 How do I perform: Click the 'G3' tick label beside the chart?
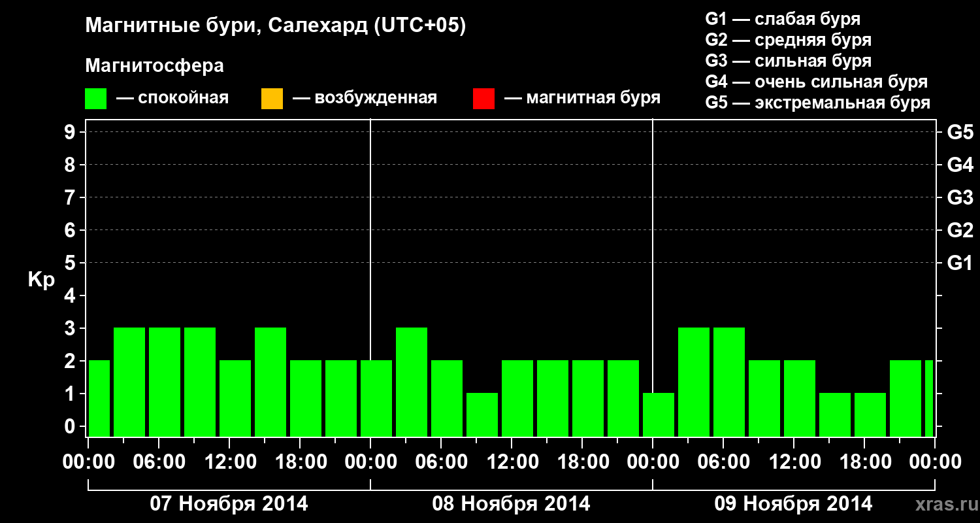click(x=960, y=197)
